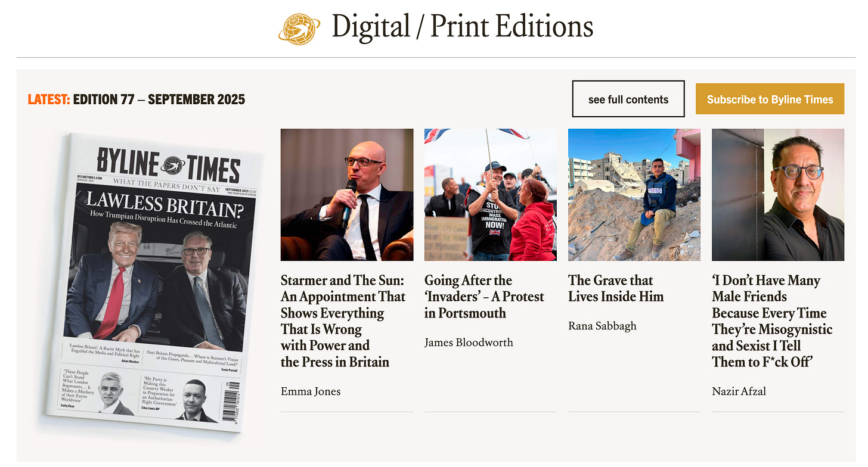Viewport: 868px width, 467px height.
Task: Click 'Subscribe to Byline Times' button
Action: click(x=770, y=99)
